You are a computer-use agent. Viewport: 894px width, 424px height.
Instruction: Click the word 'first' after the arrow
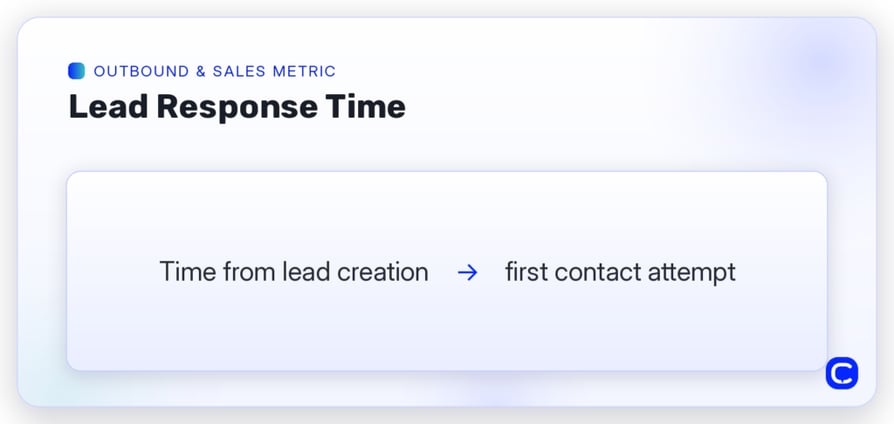[526, 272]
